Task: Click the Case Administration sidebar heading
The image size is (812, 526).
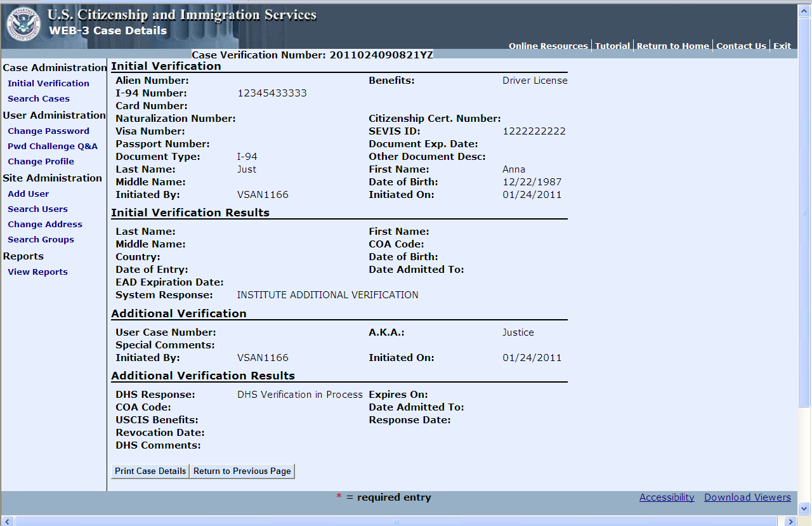Action: point(55,68)
